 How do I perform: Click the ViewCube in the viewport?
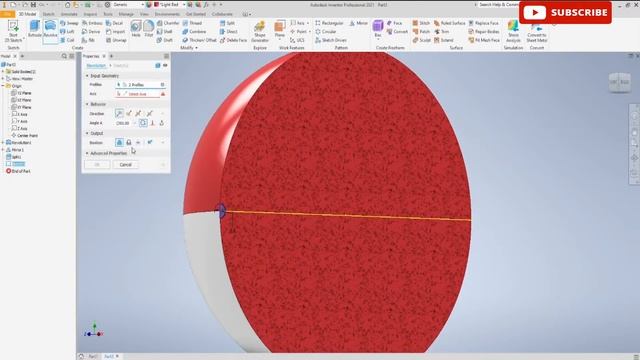(x=620, y=82)
